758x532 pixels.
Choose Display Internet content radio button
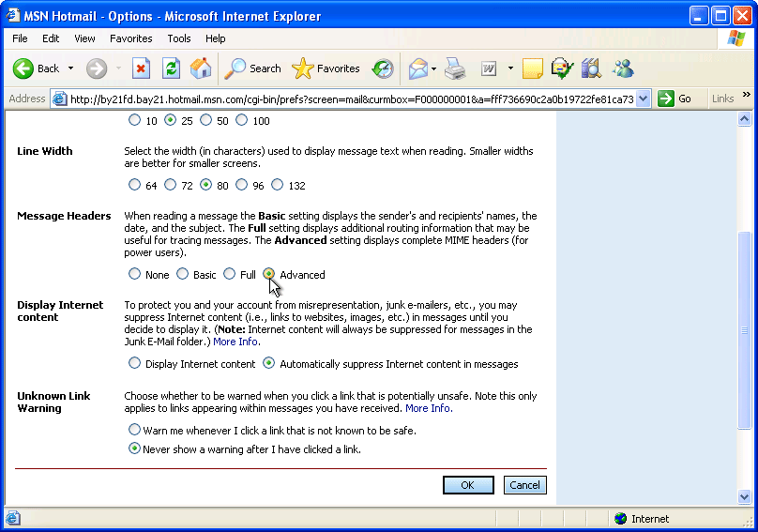135,363
